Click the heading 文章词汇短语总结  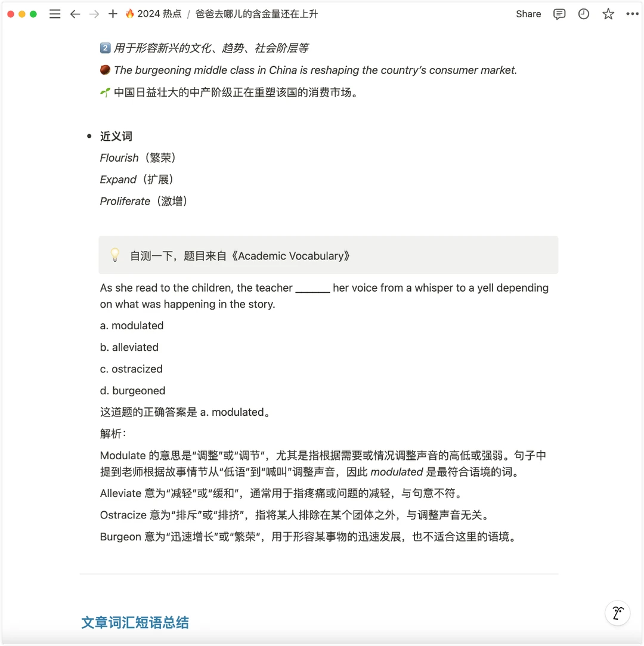pos(135,622)
